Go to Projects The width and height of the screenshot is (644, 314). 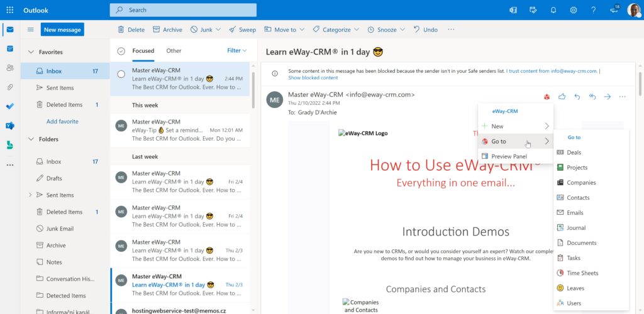pos(591,167)
